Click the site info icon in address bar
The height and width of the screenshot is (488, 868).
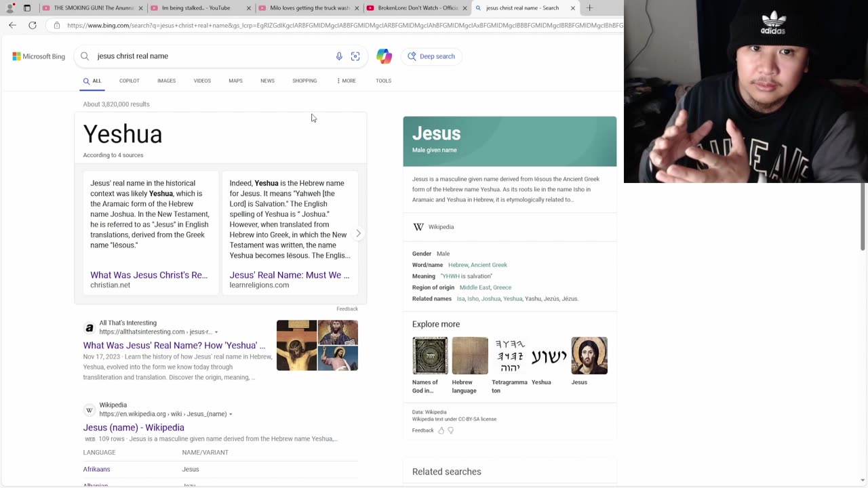point(57,25)
